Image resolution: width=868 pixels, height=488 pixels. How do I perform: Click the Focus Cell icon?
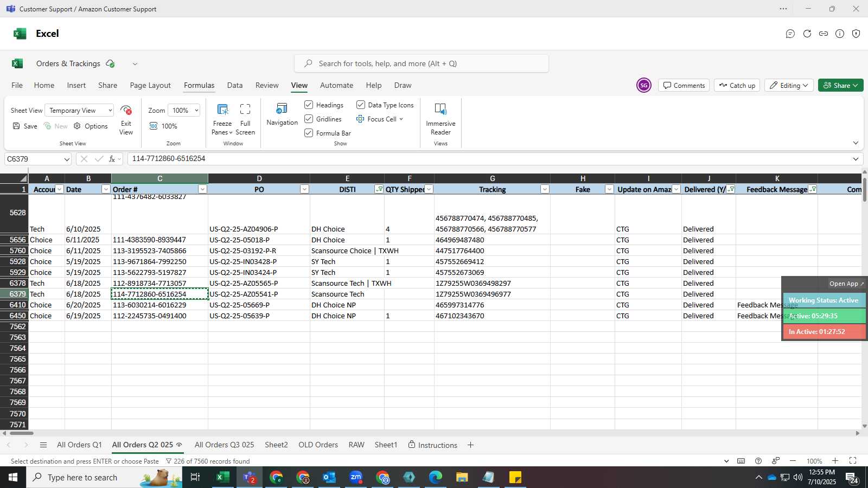pyautogui.click(x=360, y=119)
